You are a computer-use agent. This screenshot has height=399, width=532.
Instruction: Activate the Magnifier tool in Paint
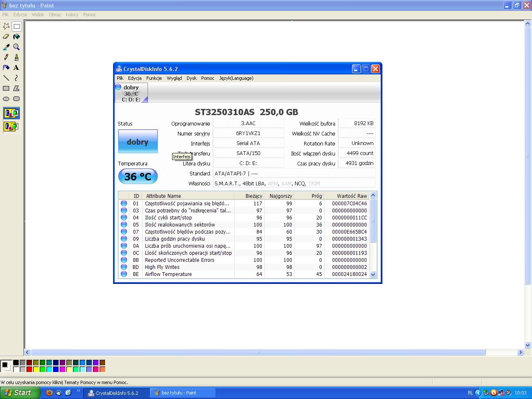(x=17, y=47)
